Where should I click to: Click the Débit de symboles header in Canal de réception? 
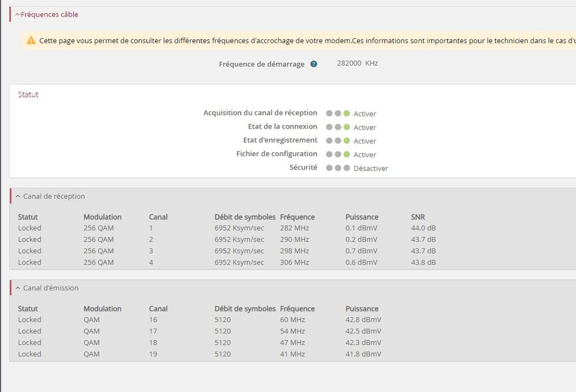[x=244, y=217]
